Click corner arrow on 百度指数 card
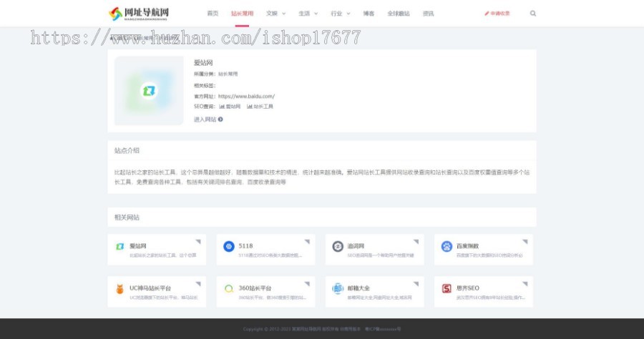 (x=525, y=241)
